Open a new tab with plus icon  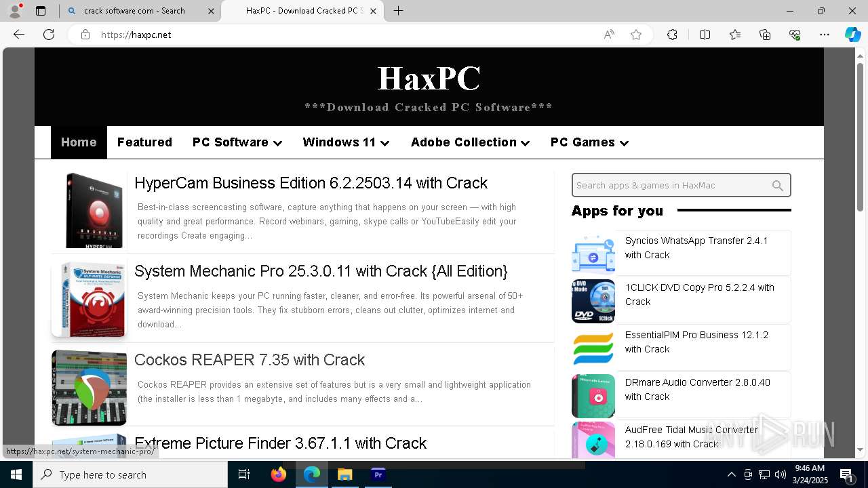click(x=399, y=11)
